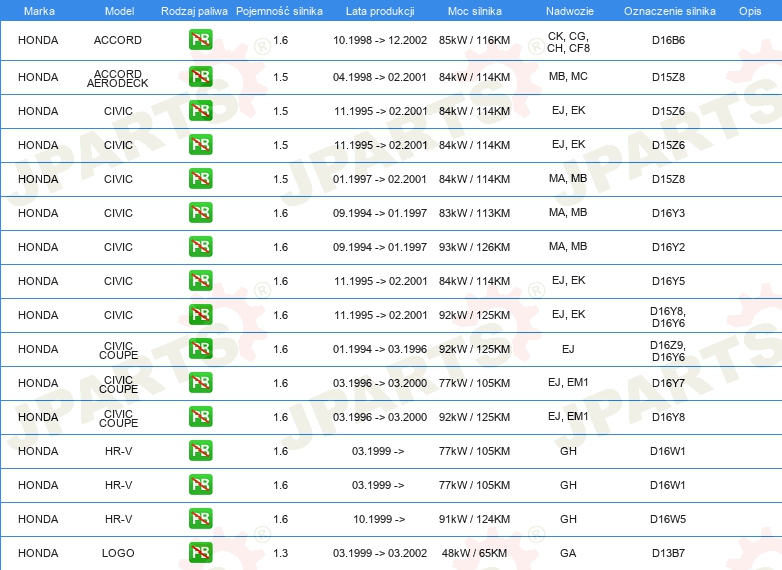Click the fuel icon in the CIVIC COUPE D16Y7 row
The width and height of the screenshot is (782, 570).
coord(200,382)
